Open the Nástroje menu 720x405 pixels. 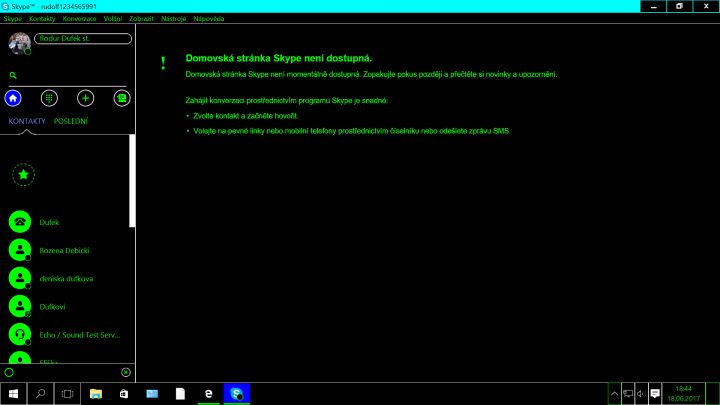[x=174, y=19]
